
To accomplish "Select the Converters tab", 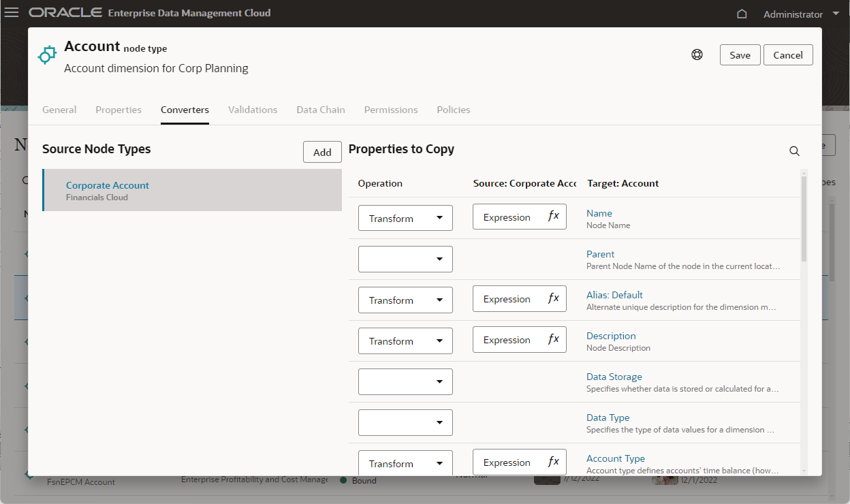I will [185, 110].
